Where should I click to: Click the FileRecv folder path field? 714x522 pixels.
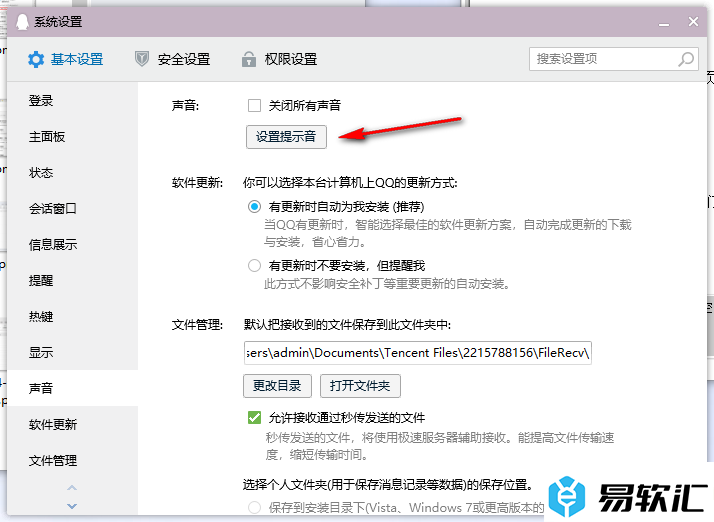tap(418, 353)
